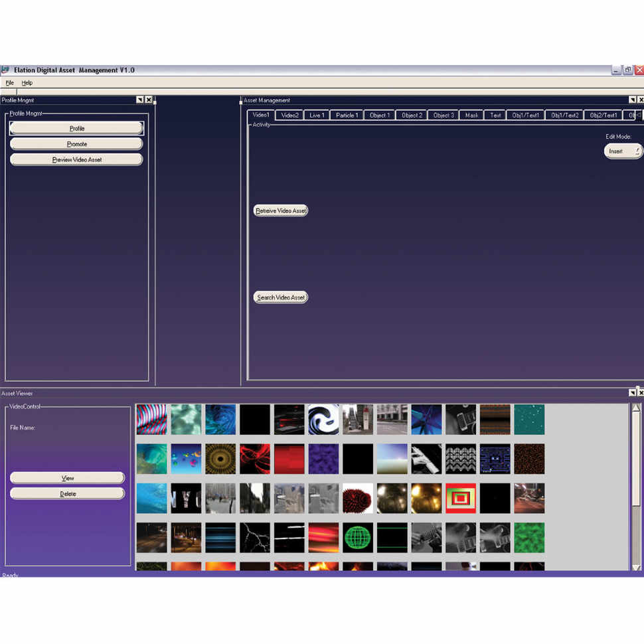This screenshot has height=644, width=644.
Task: Close the Asset Viewer panel
Action: tap(639, 392)
